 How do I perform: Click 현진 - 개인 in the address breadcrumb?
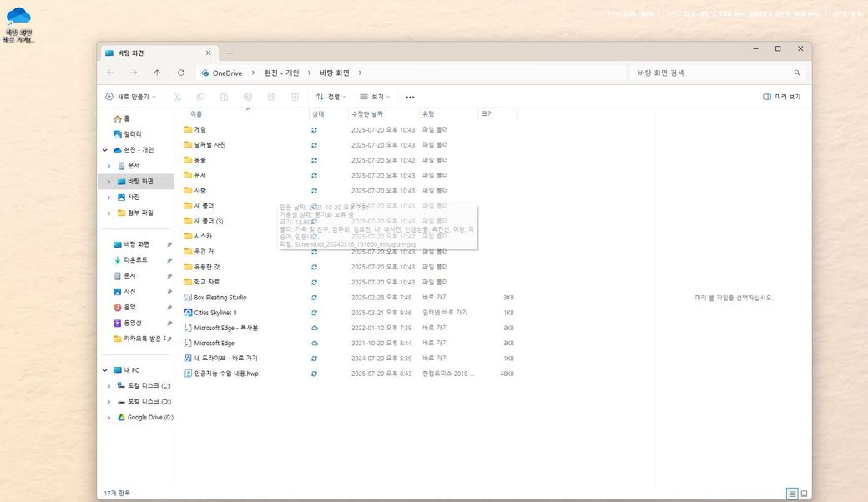pyautogui.click(x=281, y=73)
